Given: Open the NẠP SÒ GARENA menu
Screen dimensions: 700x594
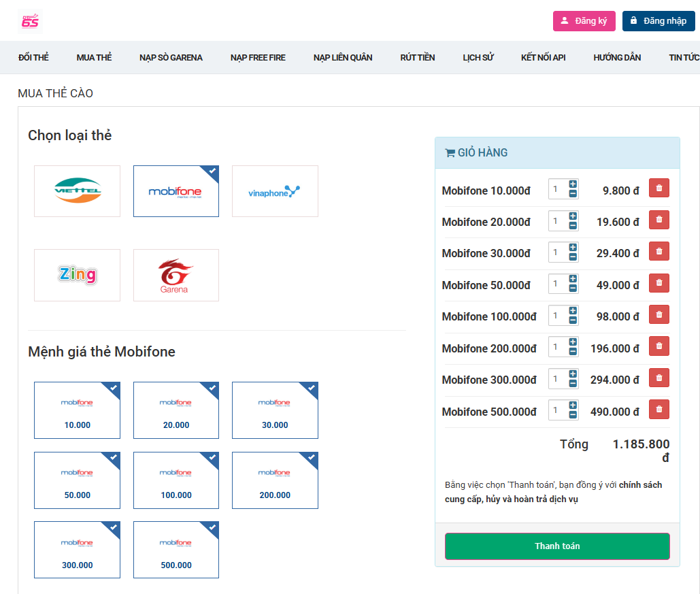Looking at the screenshot, I should tap(171, 58).
